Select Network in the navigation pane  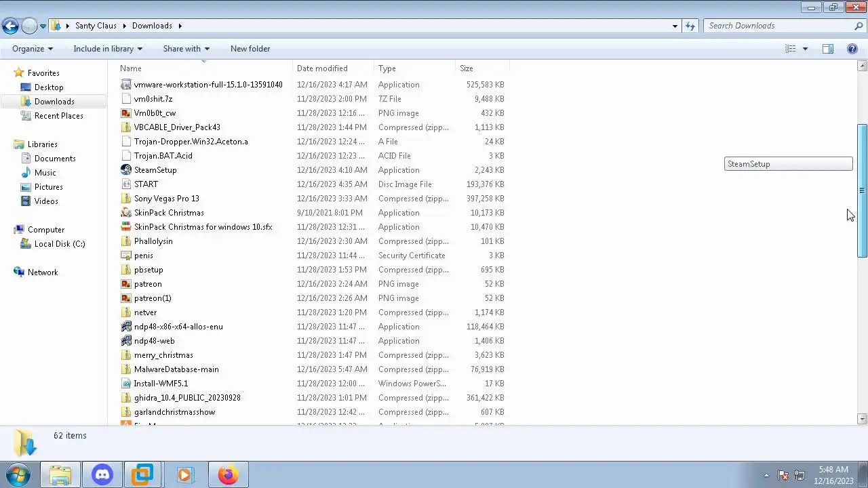43,272
